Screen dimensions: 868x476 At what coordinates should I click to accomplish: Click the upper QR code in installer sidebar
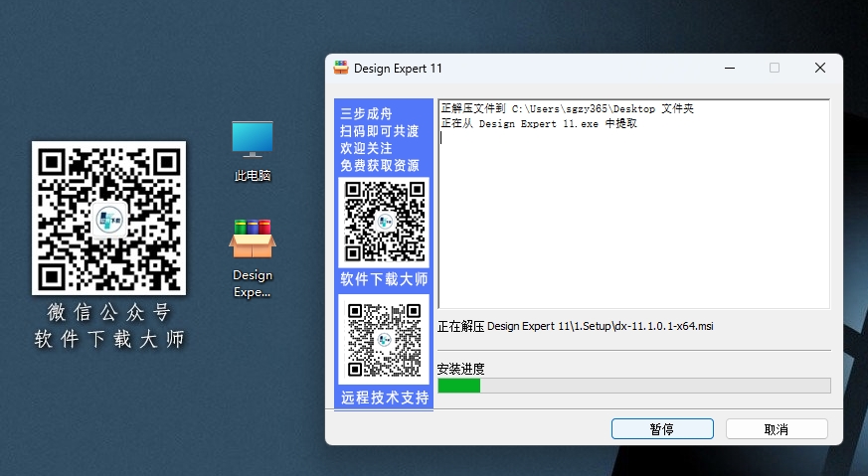[384, 222]
